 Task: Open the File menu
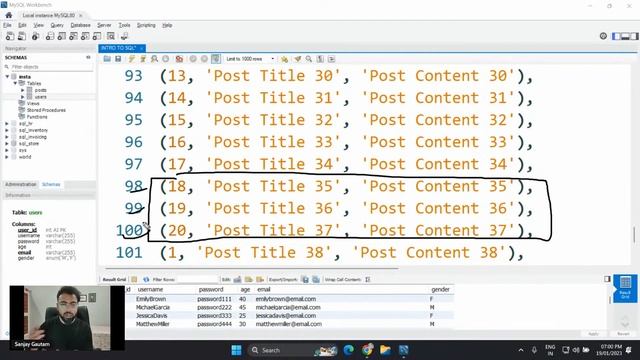(x=7, y=25)
